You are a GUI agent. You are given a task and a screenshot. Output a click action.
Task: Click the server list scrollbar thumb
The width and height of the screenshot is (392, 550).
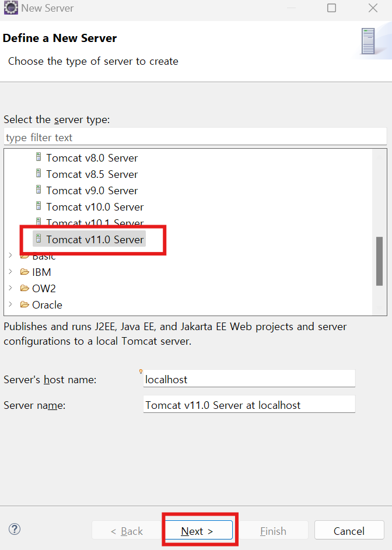click(379, 261)
